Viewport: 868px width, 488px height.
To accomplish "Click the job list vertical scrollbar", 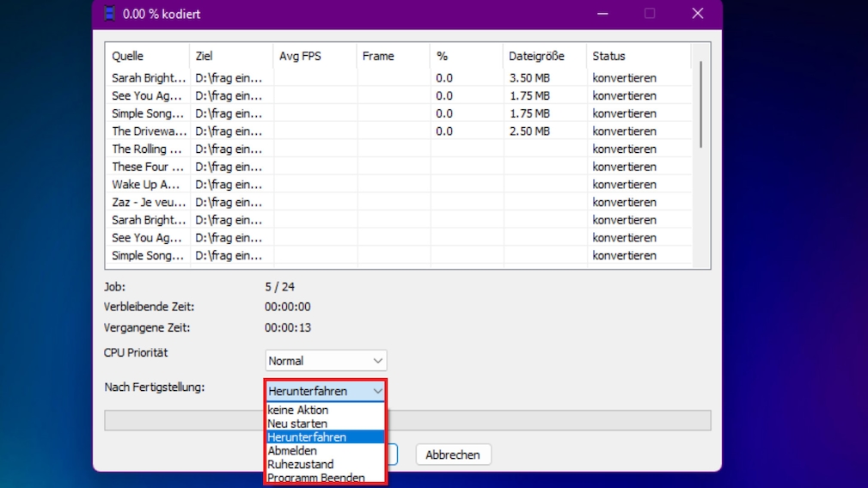I will 701,103.
